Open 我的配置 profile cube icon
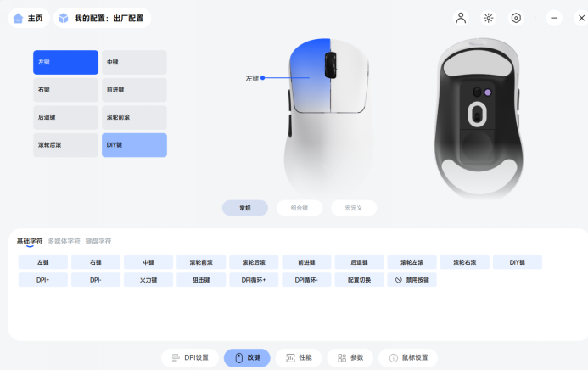Image resolution: width=588 pixels, height=370 pixels. [x=64, y=18]
